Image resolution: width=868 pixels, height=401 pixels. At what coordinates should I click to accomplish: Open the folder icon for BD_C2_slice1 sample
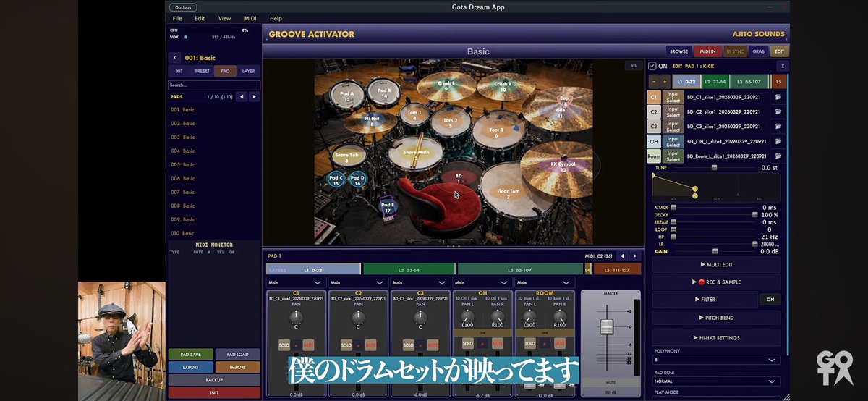(778, 111)
